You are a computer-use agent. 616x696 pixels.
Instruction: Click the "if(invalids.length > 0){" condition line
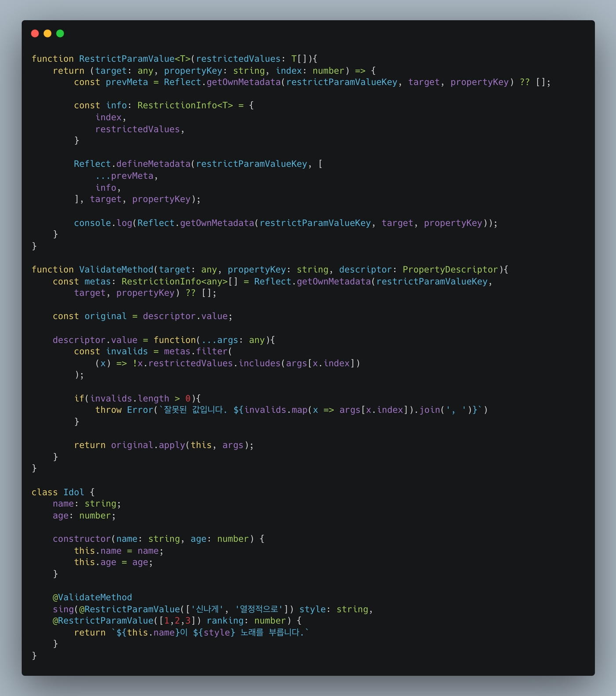[137, 399]
